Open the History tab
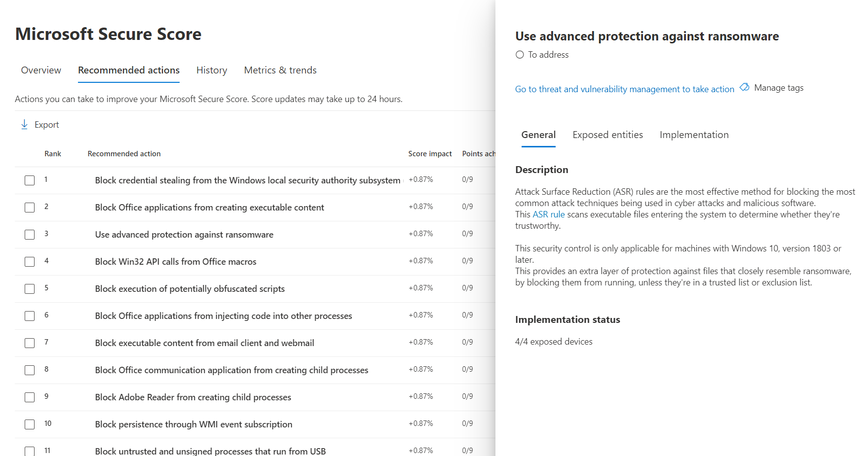 (x=212, y=70)
